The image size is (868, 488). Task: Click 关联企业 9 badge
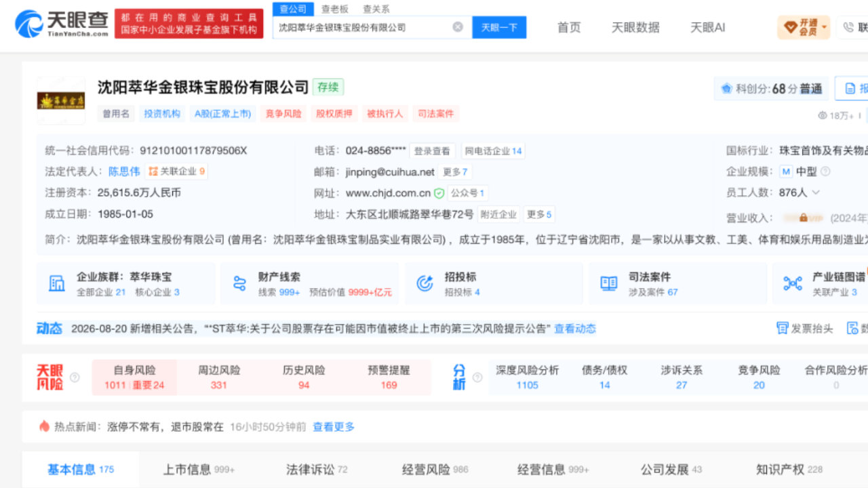(x=176, y=171)
